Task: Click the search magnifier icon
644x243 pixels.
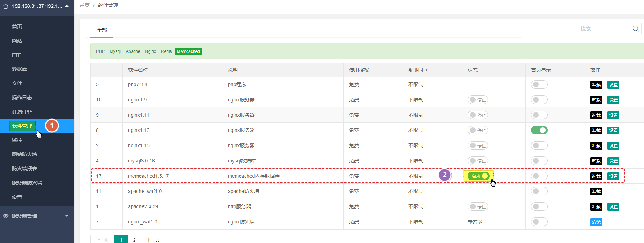Action: pyautogui.click(x=635, y=29)
